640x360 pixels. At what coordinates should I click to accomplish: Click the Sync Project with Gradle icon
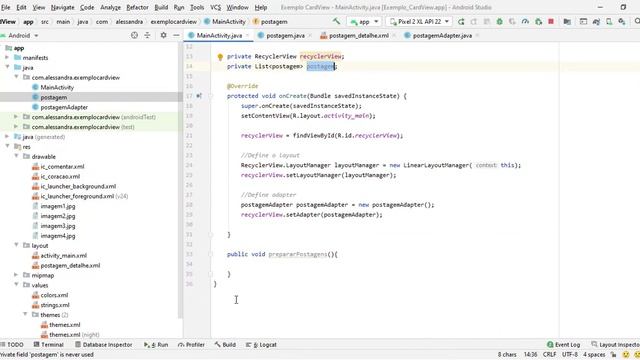tap(596, 22)
